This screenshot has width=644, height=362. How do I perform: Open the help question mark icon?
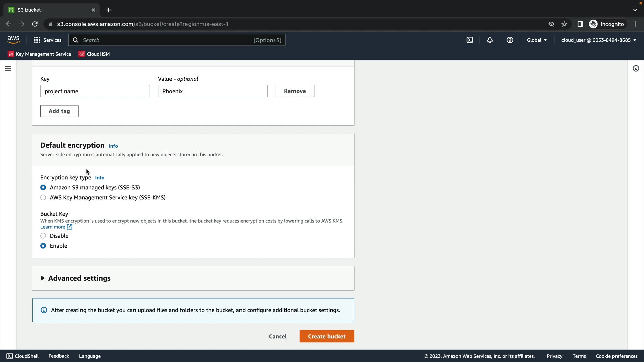pyautogui.click(x=510, y=40)
